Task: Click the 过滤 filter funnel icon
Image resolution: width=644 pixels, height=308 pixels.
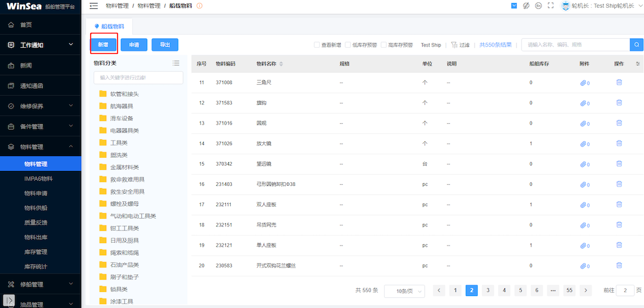Action: (x=454, y=45)
